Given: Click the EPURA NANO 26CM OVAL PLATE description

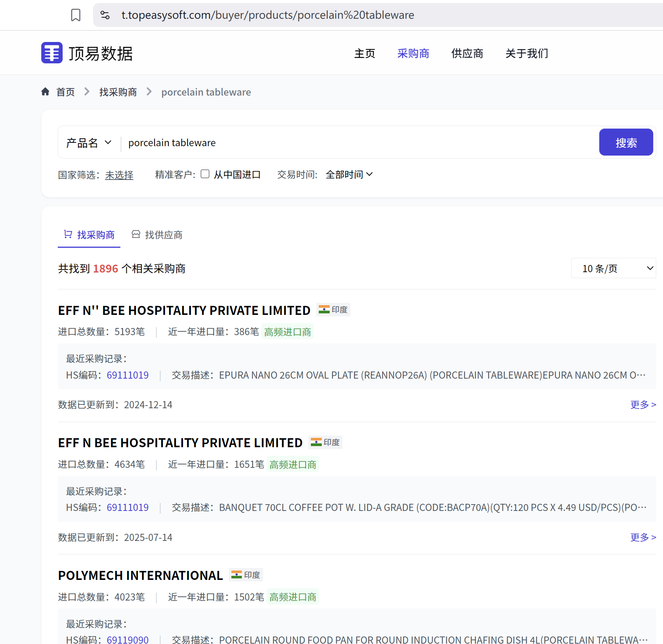Looking at the screenshot, I should coord(432,375).
